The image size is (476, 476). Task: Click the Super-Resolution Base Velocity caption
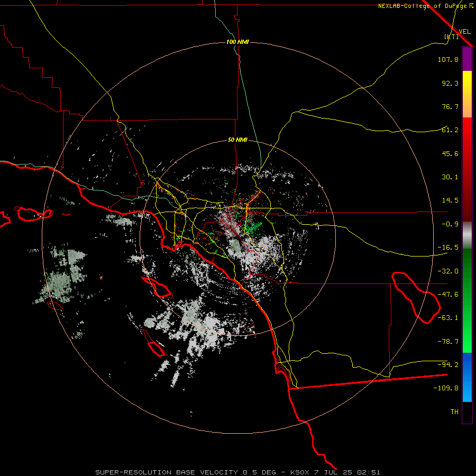pos(237,472)
